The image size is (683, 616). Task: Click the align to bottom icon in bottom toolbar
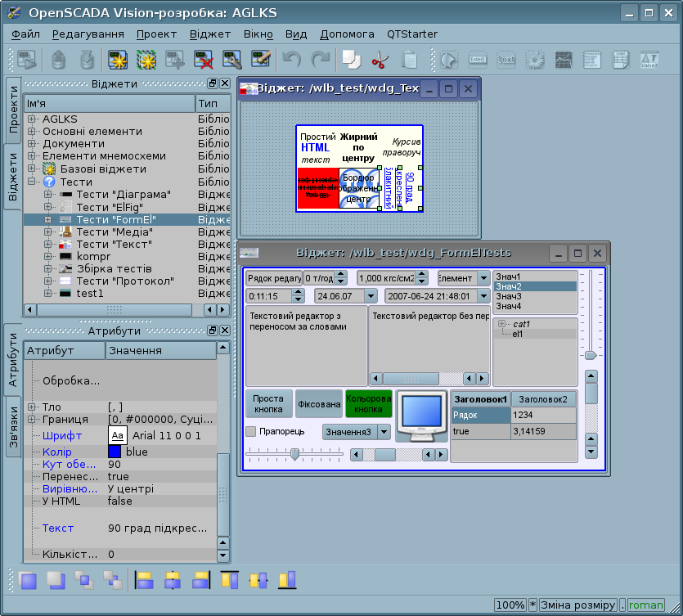pos(285,581)
